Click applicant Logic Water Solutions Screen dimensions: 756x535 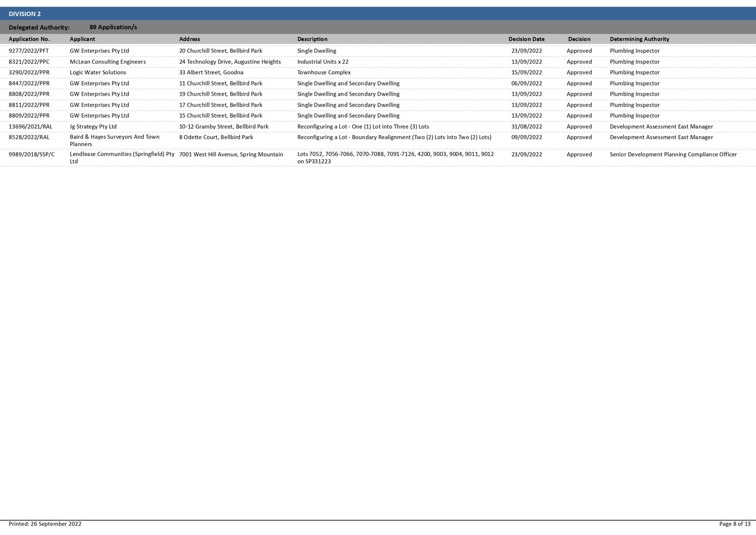(x=98, y=72)
